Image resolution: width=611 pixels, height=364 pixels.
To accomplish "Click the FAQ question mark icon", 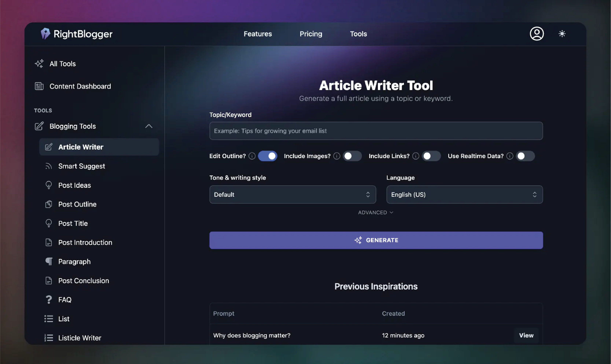I will pos(49,300).
